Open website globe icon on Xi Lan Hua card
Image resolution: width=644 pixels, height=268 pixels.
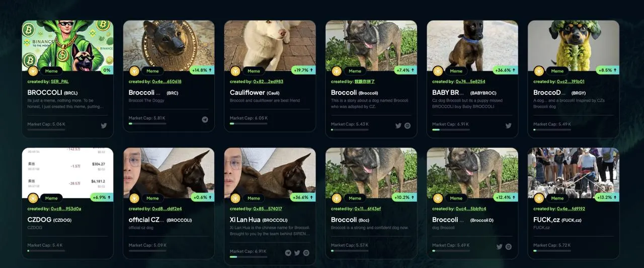(x=306, y=253)
